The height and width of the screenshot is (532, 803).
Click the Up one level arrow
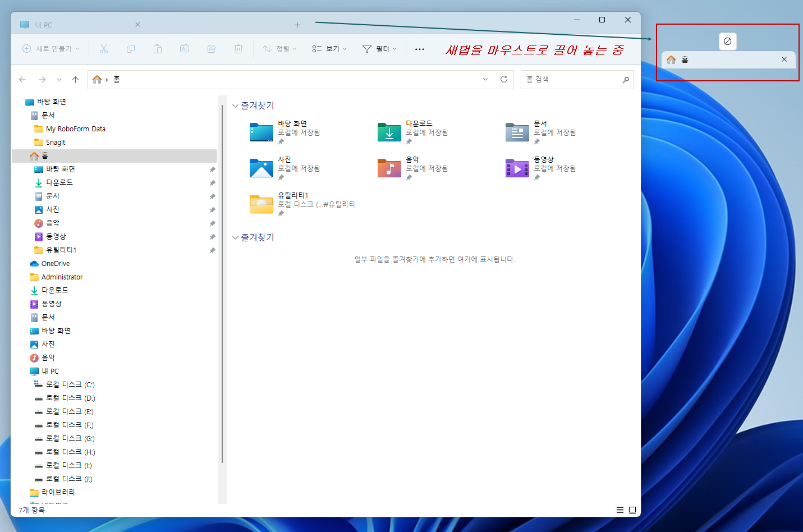pos(76,80)
